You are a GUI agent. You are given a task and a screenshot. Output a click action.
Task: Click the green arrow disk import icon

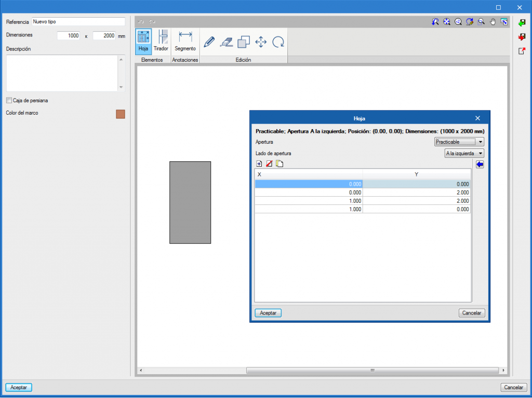point(522,23)
